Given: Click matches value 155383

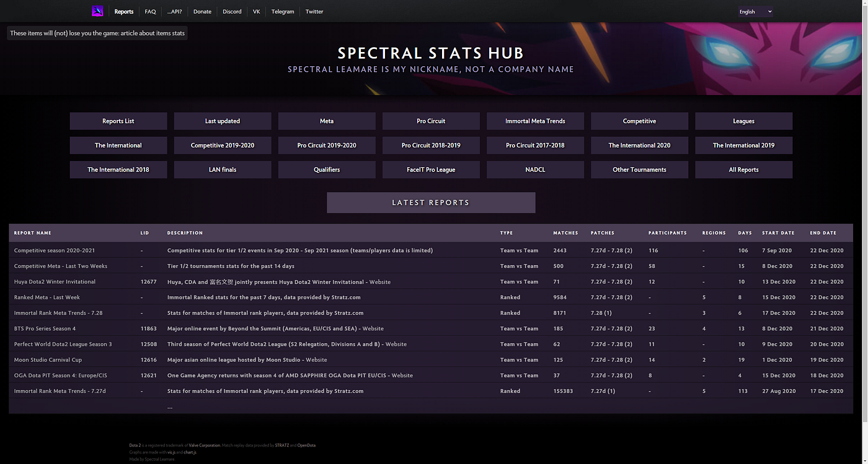Looking at the screenshot, I should pyautogui.click(x=563, y=391).
